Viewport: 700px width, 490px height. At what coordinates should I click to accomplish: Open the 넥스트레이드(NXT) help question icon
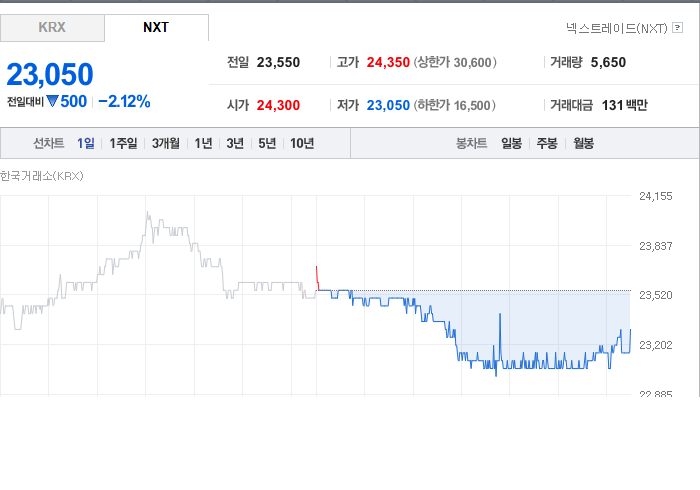pos(677,28)
